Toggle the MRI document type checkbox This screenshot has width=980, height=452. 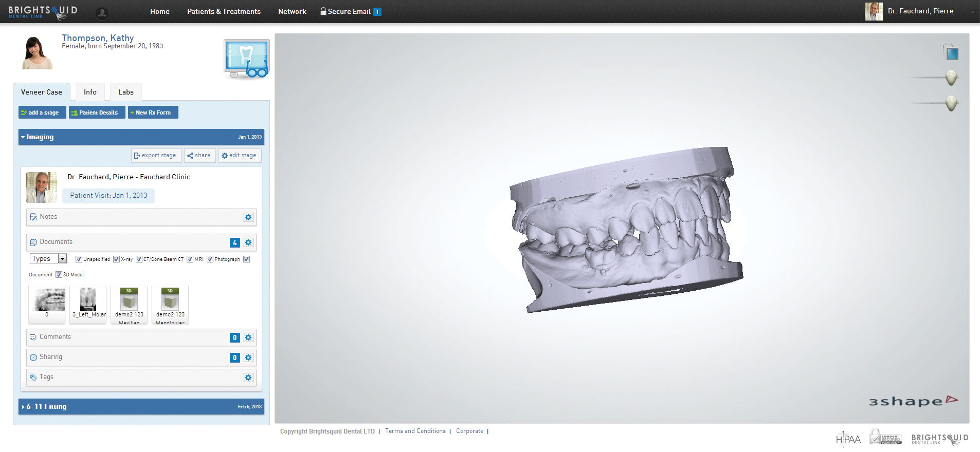[190, 259]
